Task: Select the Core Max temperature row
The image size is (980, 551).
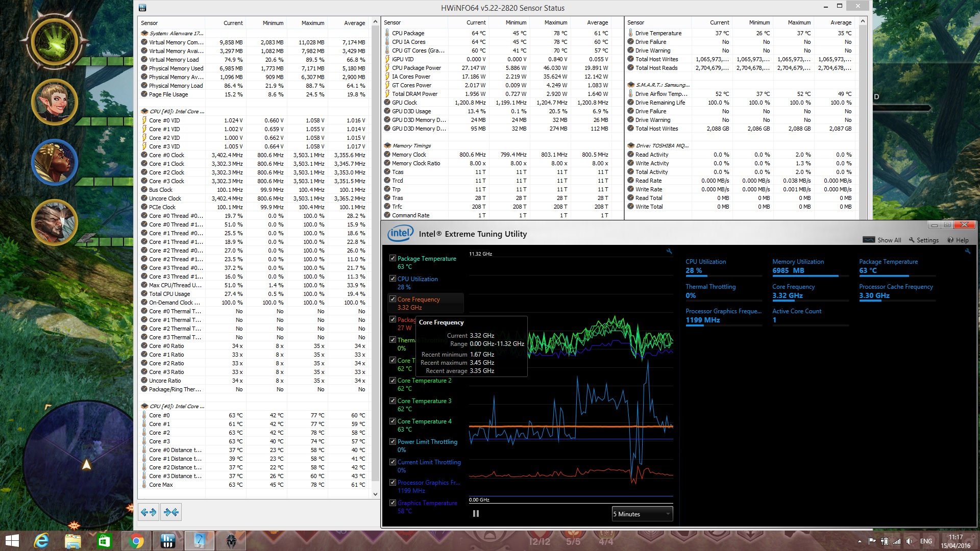Action: [x=253, y=485]
